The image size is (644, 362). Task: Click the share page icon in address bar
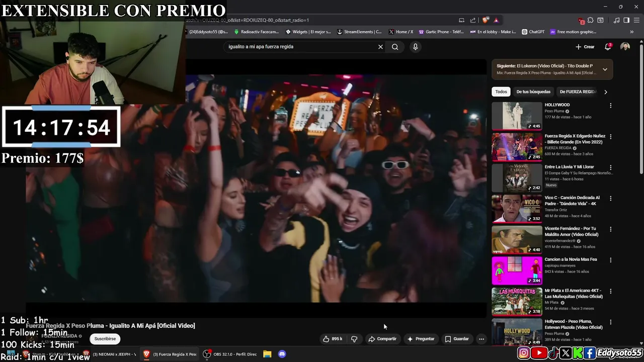(x=473, y=20)
